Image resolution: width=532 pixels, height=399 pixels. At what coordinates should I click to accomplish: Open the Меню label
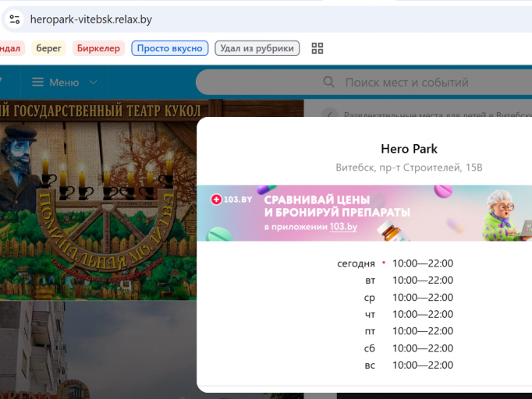[64, 83]
